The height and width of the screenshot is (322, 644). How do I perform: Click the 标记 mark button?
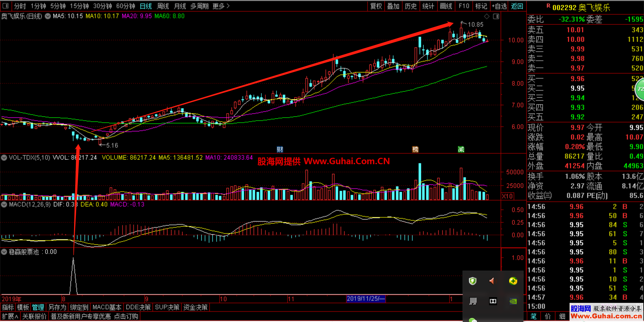481,6
